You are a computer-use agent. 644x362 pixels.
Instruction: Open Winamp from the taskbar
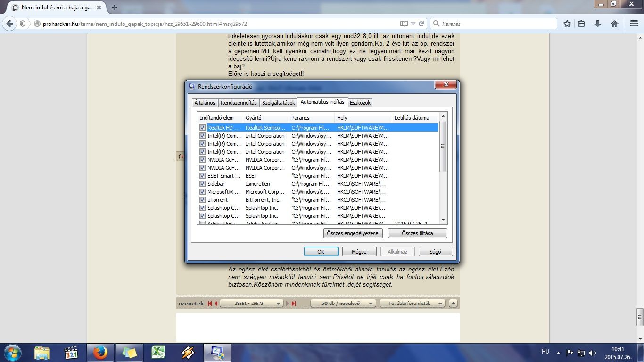coord(188,353)
